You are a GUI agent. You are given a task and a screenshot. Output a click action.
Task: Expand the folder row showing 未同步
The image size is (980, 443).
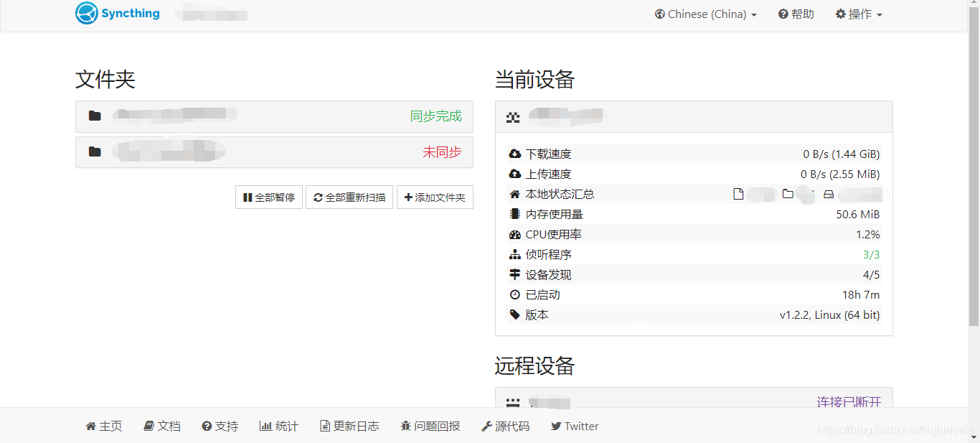pyautogui.click(x=274, y=152)
